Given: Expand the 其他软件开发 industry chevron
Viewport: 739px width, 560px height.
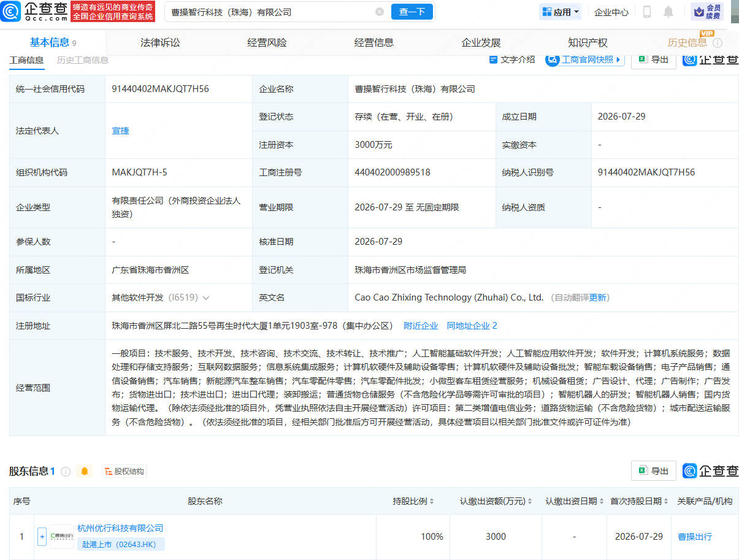Looking at the screenshot, I should tap(206, 297).
